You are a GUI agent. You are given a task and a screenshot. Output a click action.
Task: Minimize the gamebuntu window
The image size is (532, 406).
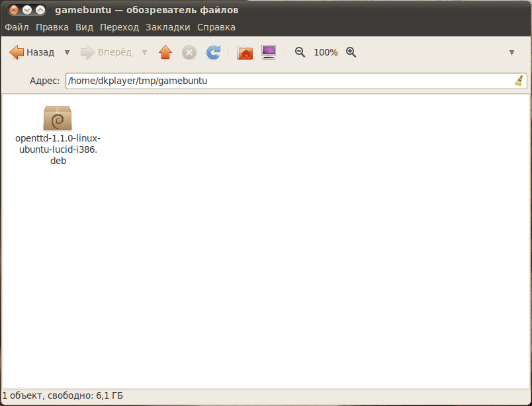coord(27,10)
